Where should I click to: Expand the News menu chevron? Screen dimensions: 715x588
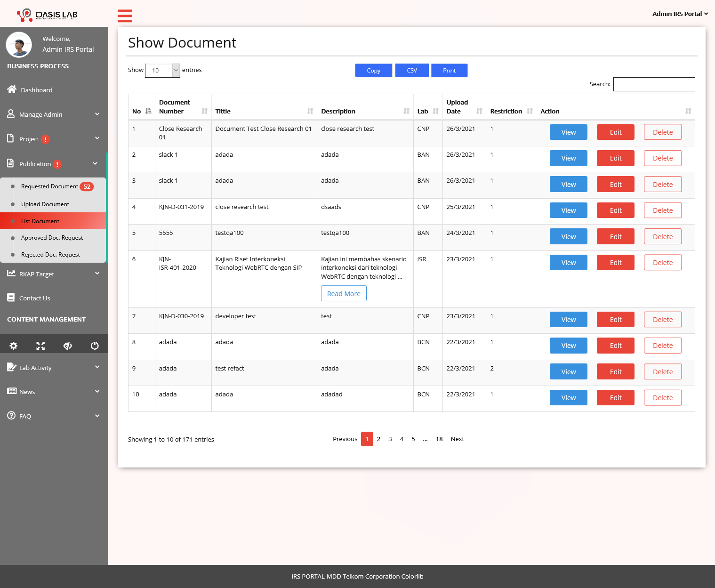[97, 391]
